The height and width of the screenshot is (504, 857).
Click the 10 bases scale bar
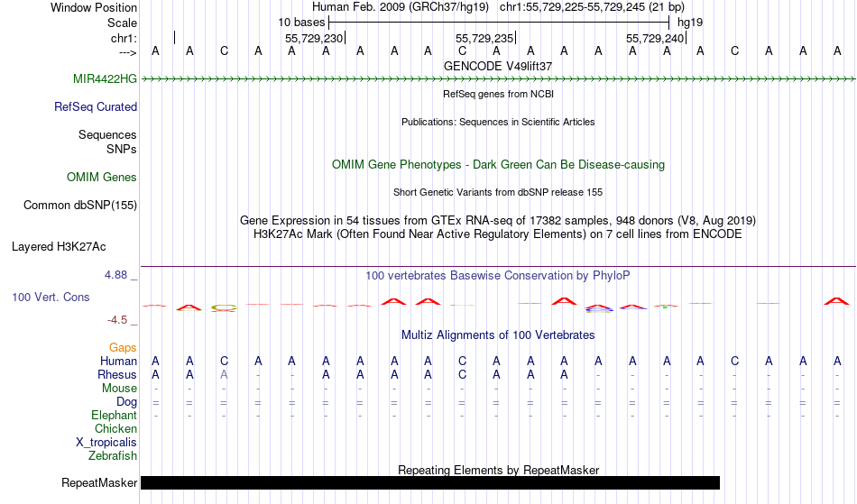click(x=499, y=23)
